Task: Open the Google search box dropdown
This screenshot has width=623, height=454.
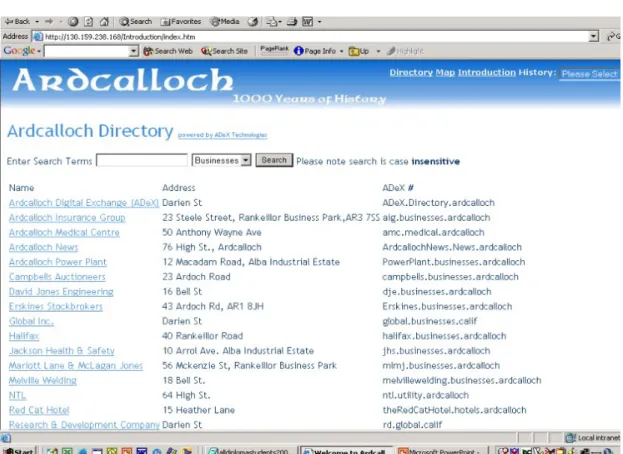Action: point(134,51)
